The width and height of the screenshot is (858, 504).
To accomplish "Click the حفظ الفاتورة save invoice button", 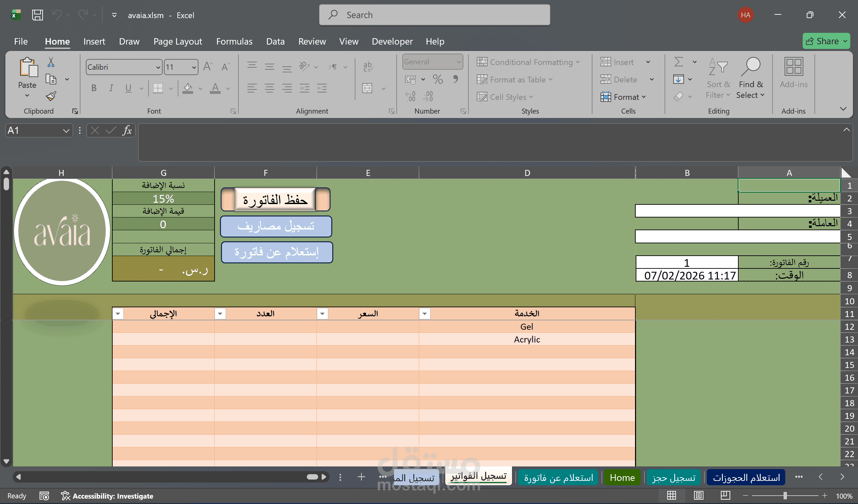I will pyautogui.click(x=275, y=200).
